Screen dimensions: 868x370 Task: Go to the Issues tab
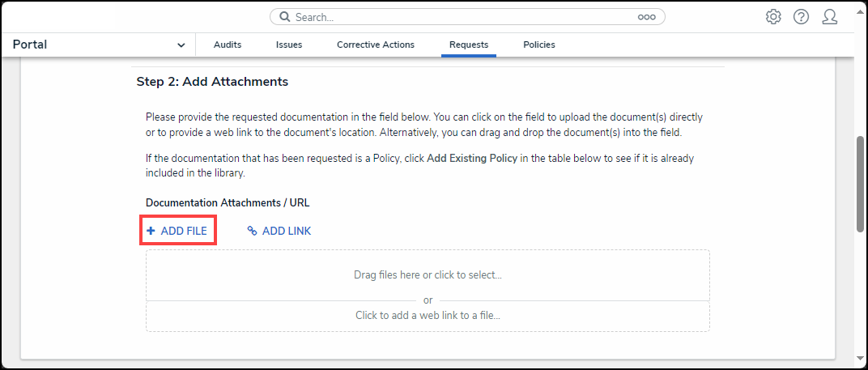click(x=289, y=45)
